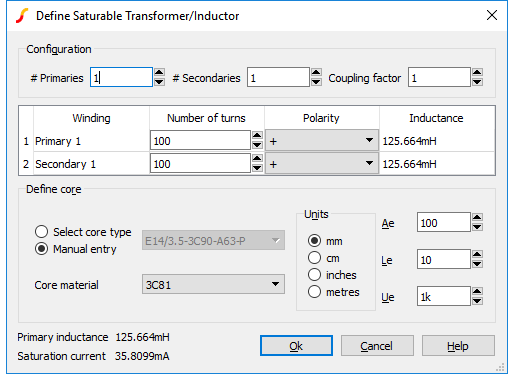Decrease the Le value with the down arrow
Image resolution: width=512 pixels, height=374 pixels.
coord(477,264)
